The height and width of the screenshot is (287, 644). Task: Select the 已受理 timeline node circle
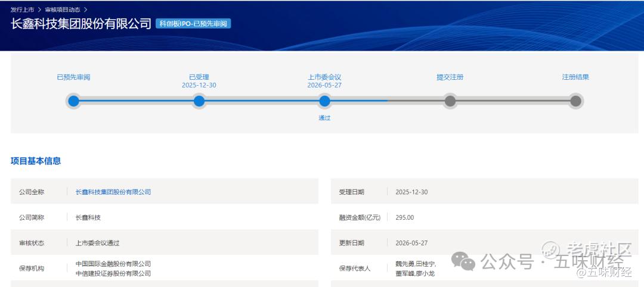pos(199,101)
